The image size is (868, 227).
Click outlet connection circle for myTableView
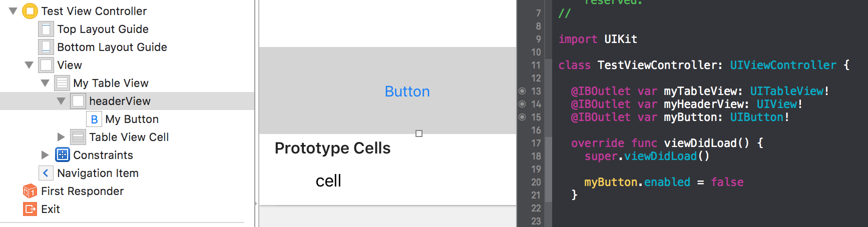(x=522, y=91)
